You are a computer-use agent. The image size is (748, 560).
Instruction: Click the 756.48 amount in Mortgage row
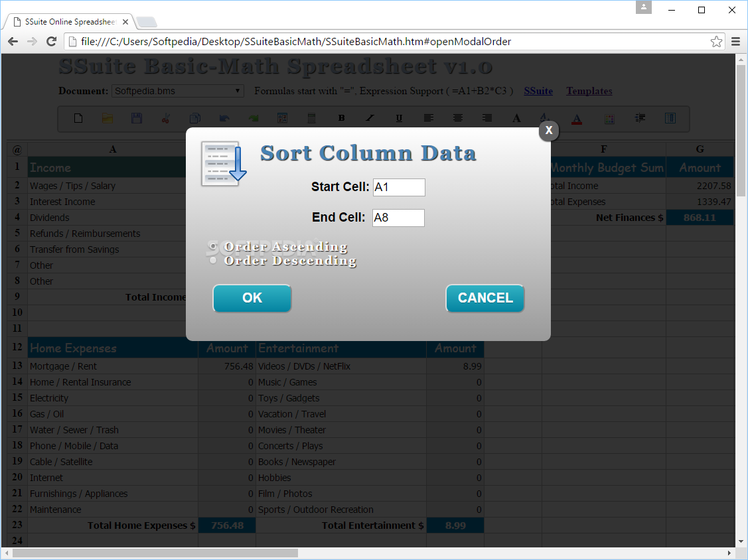click(227, 366)
